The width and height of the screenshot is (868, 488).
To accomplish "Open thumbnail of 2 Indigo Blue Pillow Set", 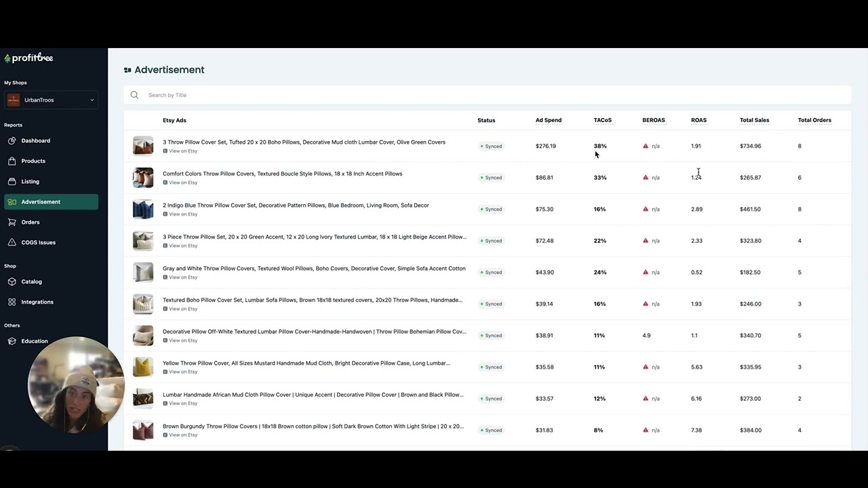I will (x=143, y=209).
